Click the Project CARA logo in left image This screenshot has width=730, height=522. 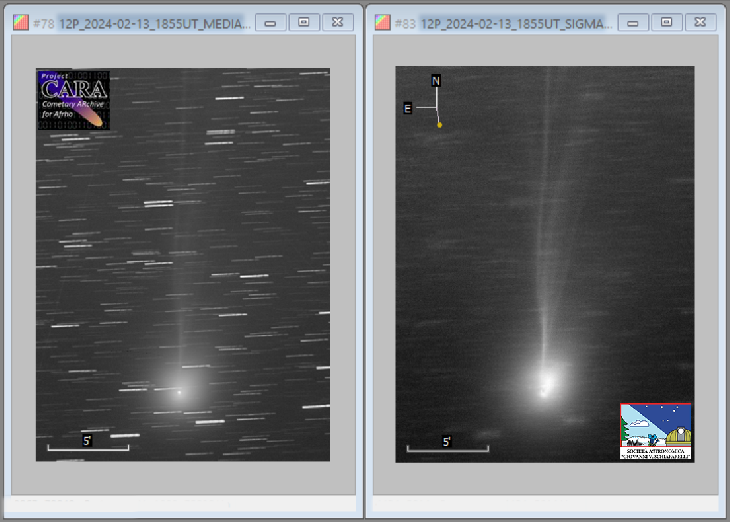(73, 99)
